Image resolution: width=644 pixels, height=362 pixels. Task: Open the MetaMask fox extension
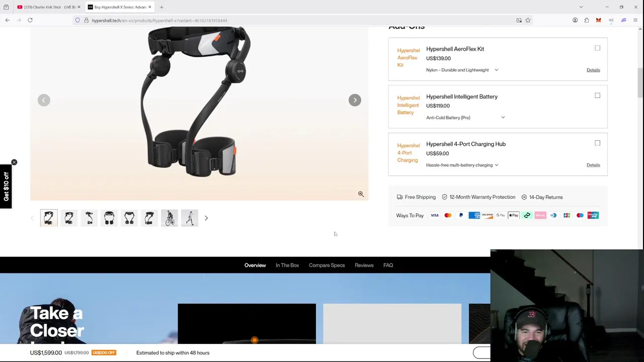coord(598,20)
